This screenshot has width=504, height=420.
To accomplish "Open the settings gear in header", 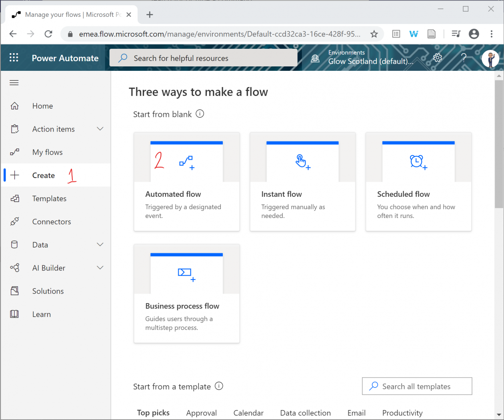I will pyautogui.click(x=438, y=58).
